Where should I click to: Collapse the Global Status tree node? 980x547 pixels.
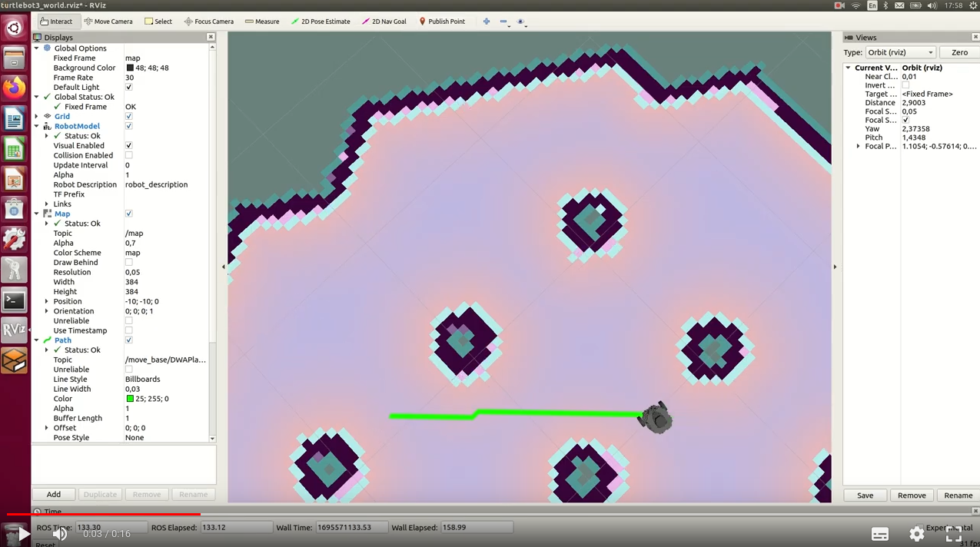pos(36,97)
